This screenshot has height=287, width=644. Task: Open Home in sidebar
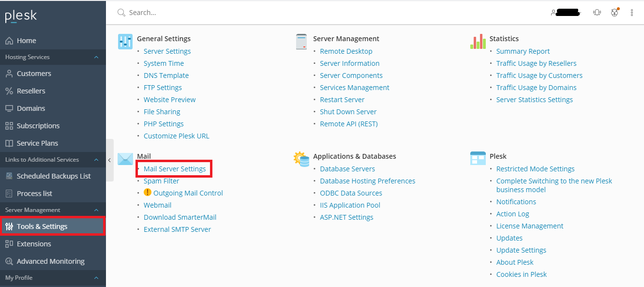click(x=53, y=41)
